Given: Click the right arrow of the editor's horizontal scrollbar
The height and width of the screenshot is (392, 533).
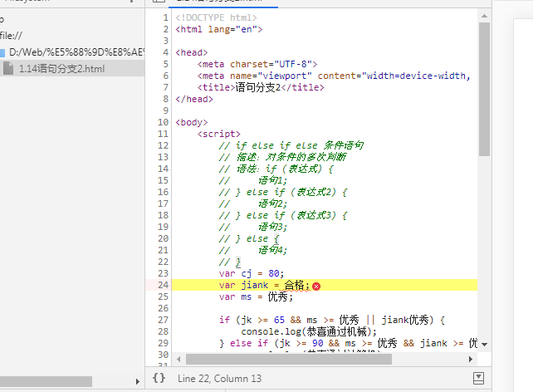Looking at the screenshot, I should pos(471,359).
